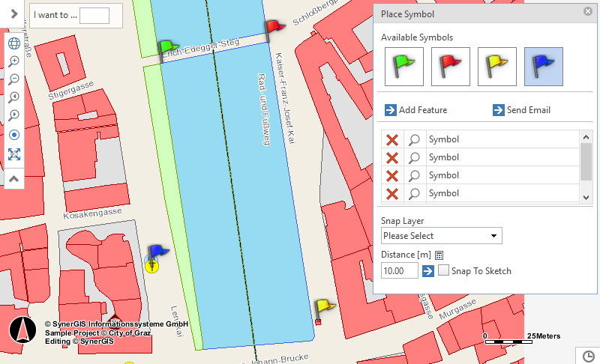600x364 pixels.
Task: Go to previous map extent
Action: click(x=13, y=97)
